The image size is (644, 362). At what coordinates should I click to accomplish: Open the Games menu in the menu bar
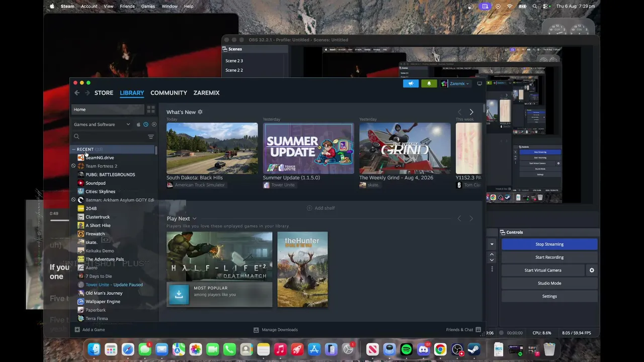coord(148,6)
